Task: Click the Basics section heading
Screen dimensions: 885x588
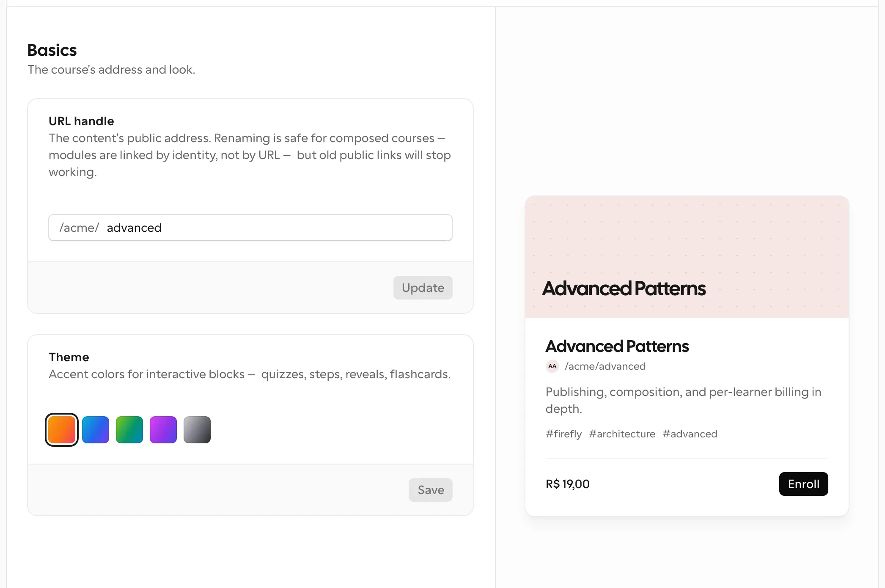Action: point(52,50)
